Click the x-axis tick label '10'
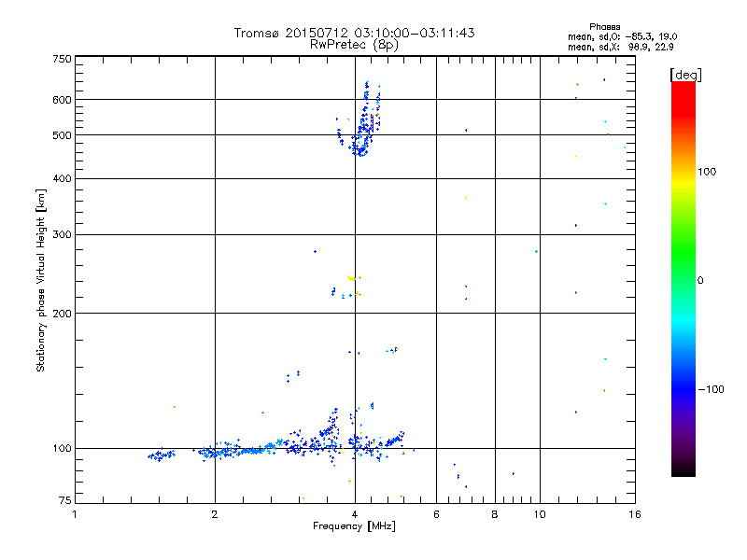Image resolution: width=747 pixels, height=560 pixels. click(x=540, y=514)
